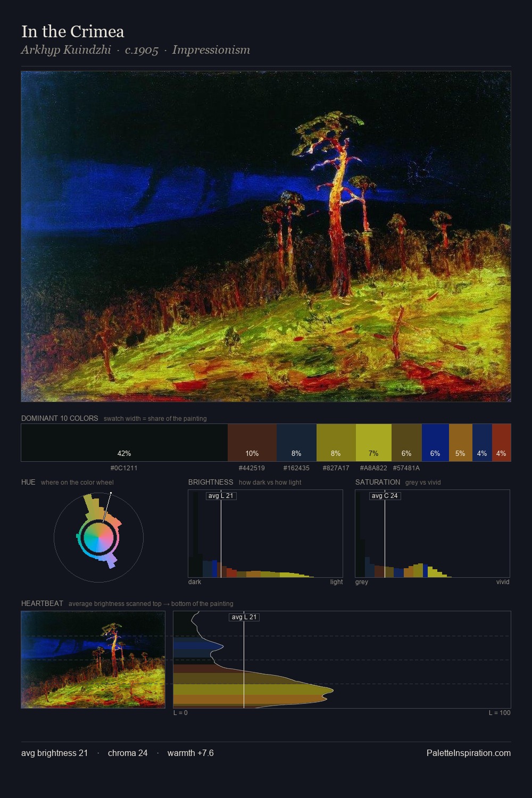Click the 'grey' axis label
The height and width of the screenshot is (798, 532).
(x=362, y=582)
